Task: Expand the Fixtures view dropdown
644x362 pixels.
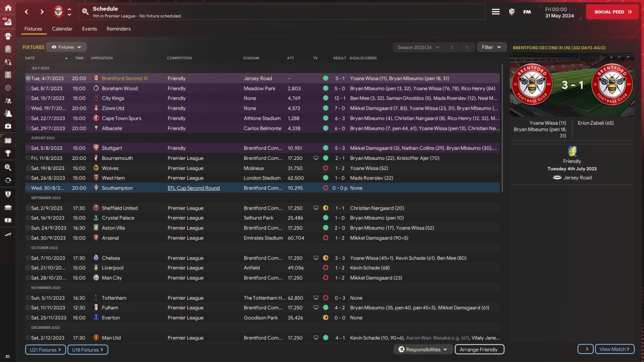Action: [x=66, y=47]
